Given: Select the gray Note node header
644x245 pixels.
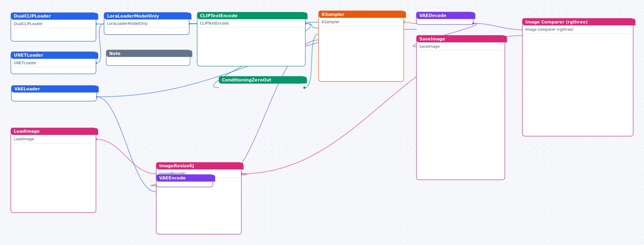Looking at the screenshot, I should 149,53.
